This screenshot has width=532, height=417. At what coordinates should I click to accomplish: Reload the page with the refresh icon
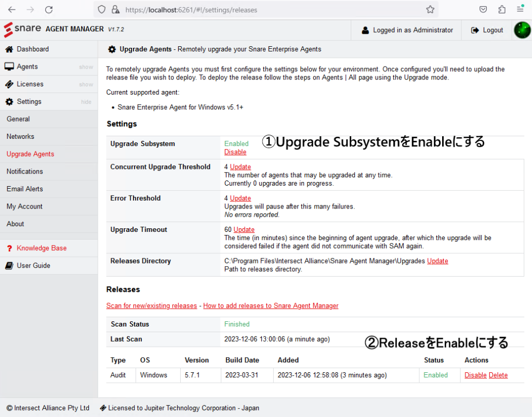[49, 9]
